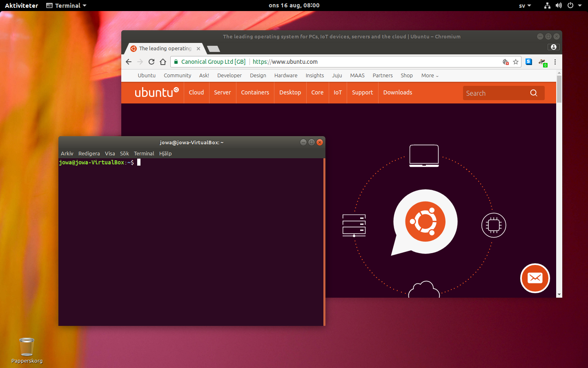
Task: Click the green padlock security icon
Action: tap(176, 62)
